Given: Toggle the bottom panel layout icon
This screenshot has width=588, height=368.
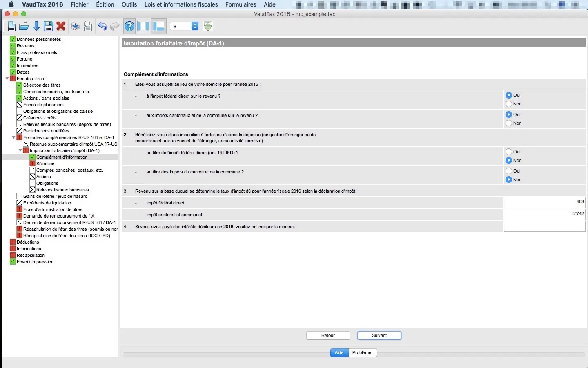Looking at the screenshot, I should point(158,27).
